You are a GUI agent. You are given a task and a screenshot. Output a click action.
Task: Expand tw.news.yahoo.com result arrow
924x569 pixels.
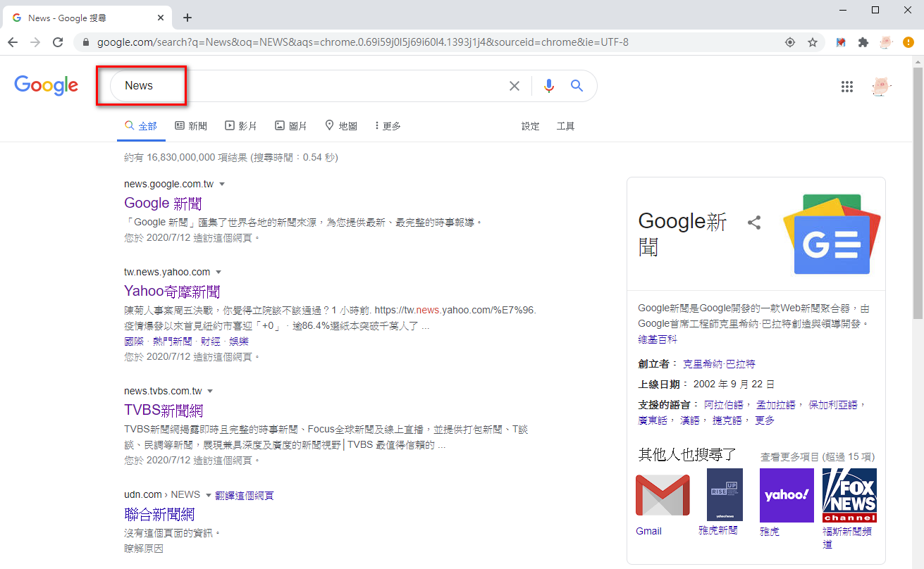point(218,273)
